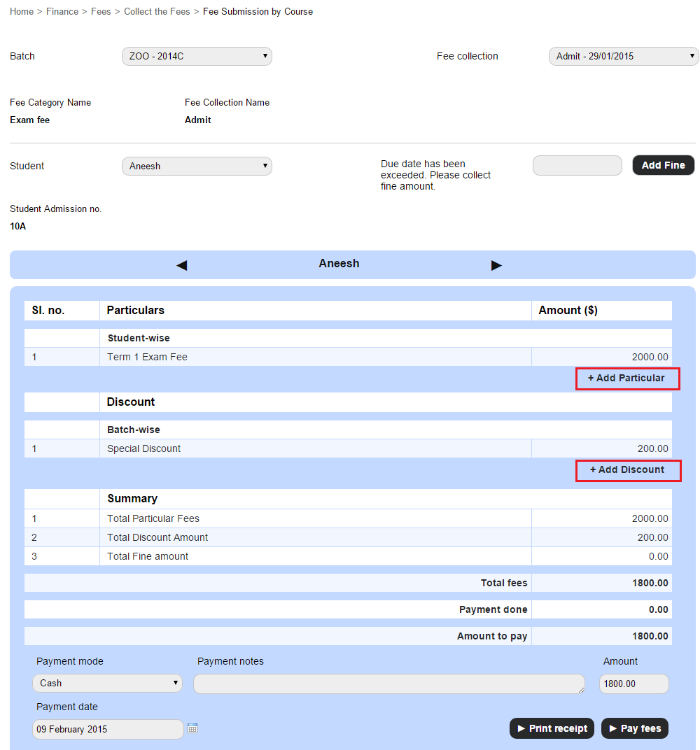Click the Payment date input field
The height and width of the screenshot is (750, 700).
point(108,729)
